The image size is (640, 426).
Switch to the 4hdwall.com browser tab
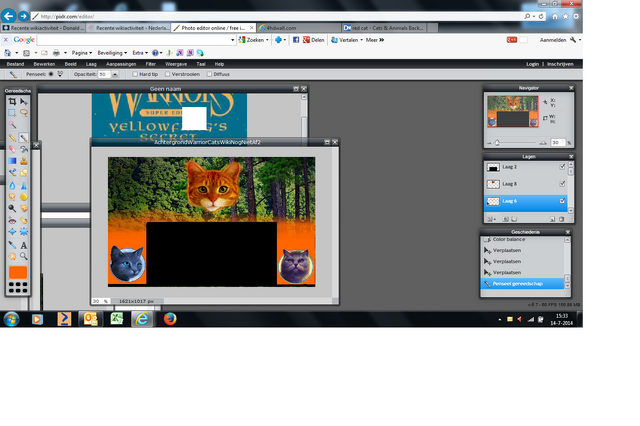point(299,28)
